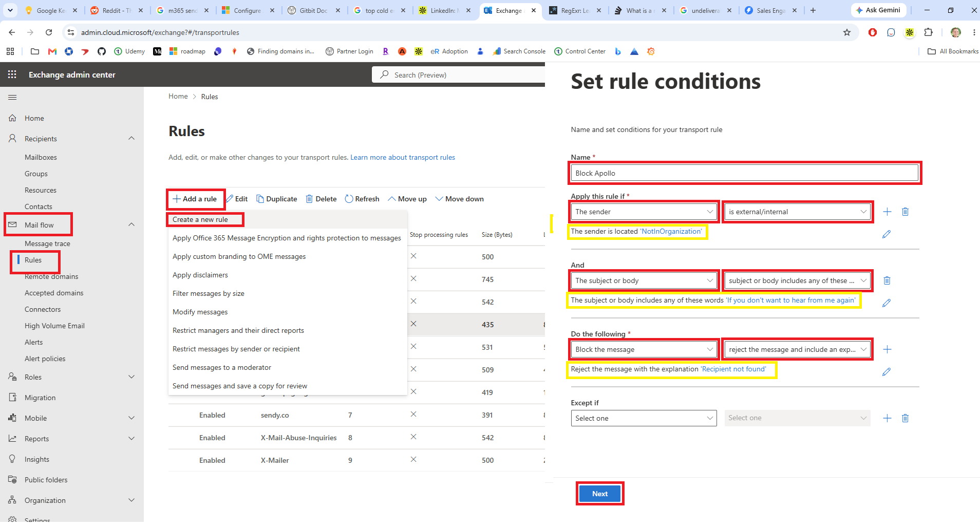Click Duplicate in rules toolbar
The height and width of the screenshot is (526, 980).
pos(277,199)
